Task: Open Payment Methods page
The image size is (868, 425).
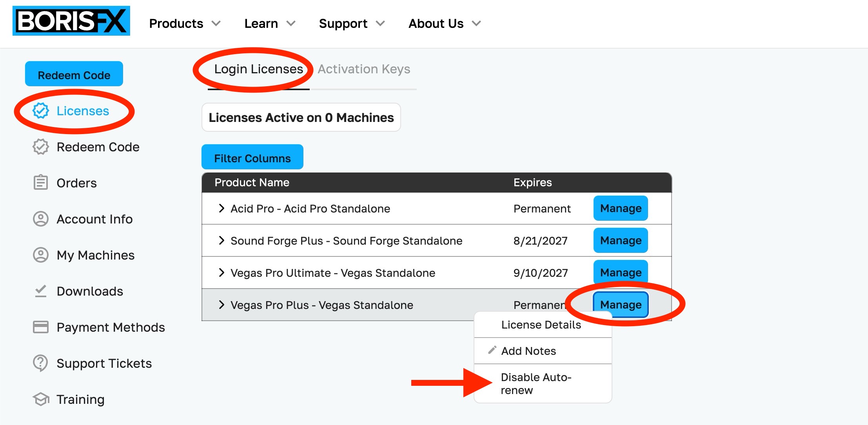Action: (x=111, y=327)
